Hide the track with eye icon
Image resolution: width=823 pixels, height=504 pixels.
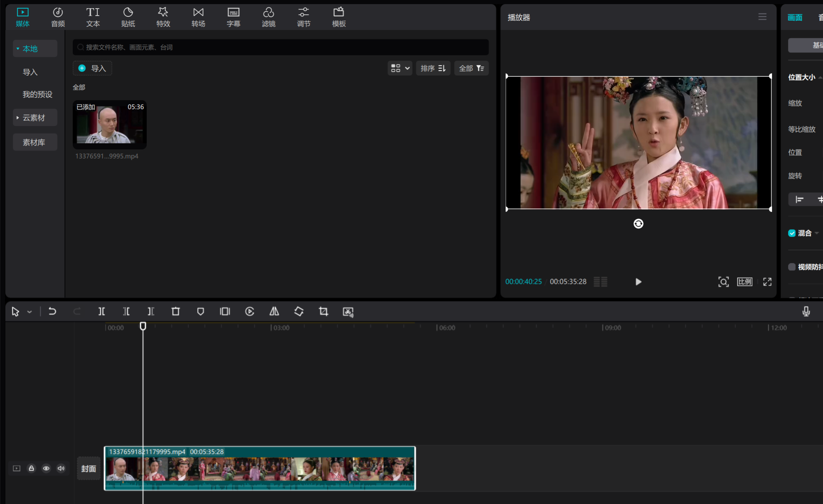(46, 468)
